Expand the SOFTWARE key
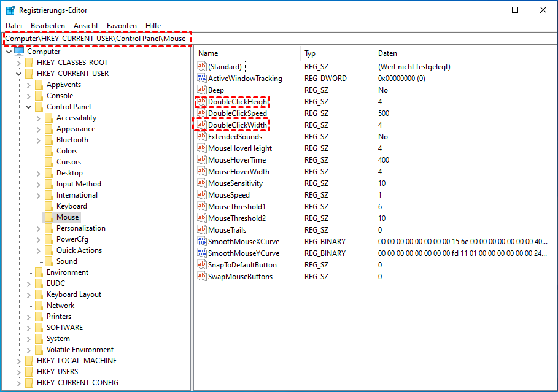558x392 pixels. pos(28,328)
